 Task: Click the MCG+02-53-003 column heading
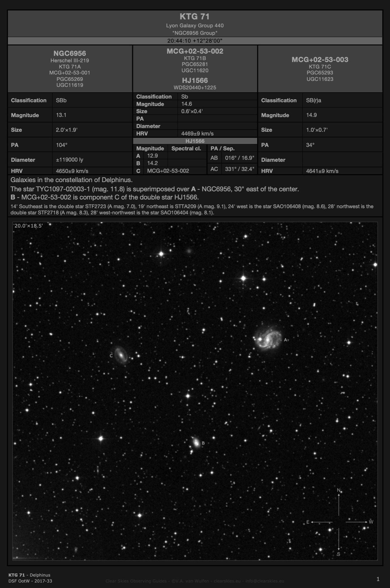tap(320, 60)
